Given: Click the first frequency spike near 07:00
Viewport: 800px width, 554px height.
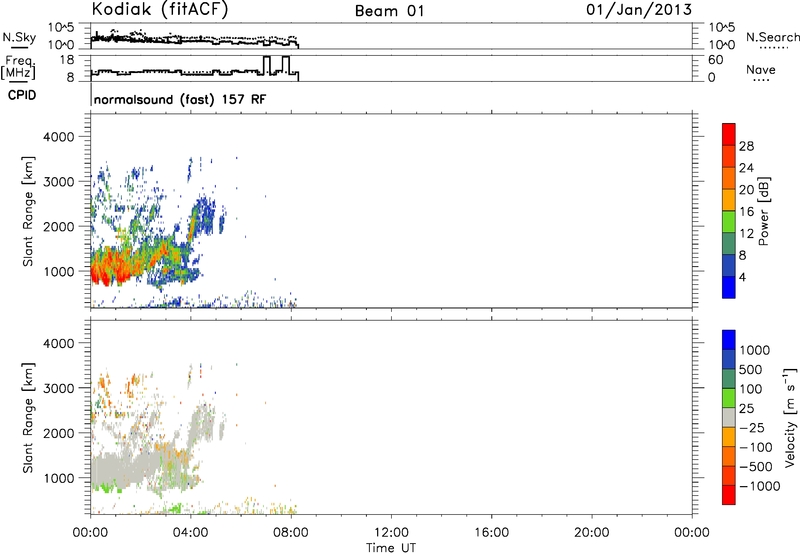Looking at the screenshot, I should (x=266, y=65).
